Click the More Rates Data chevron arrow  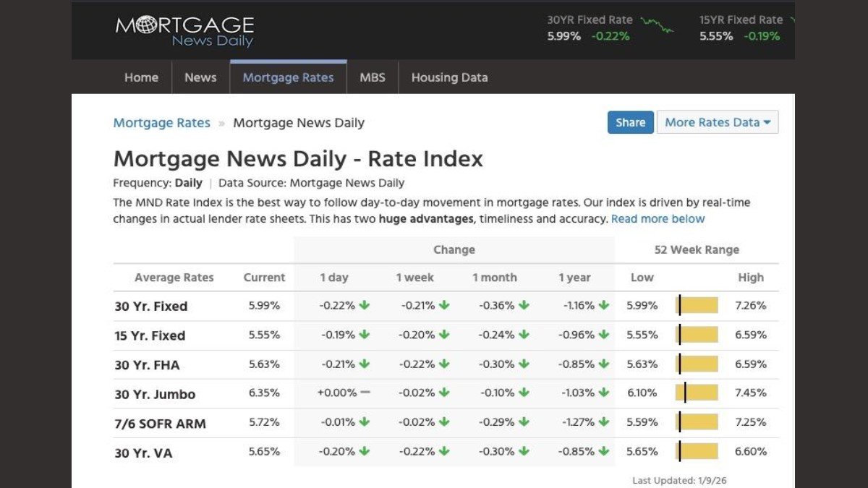(768, 122)
